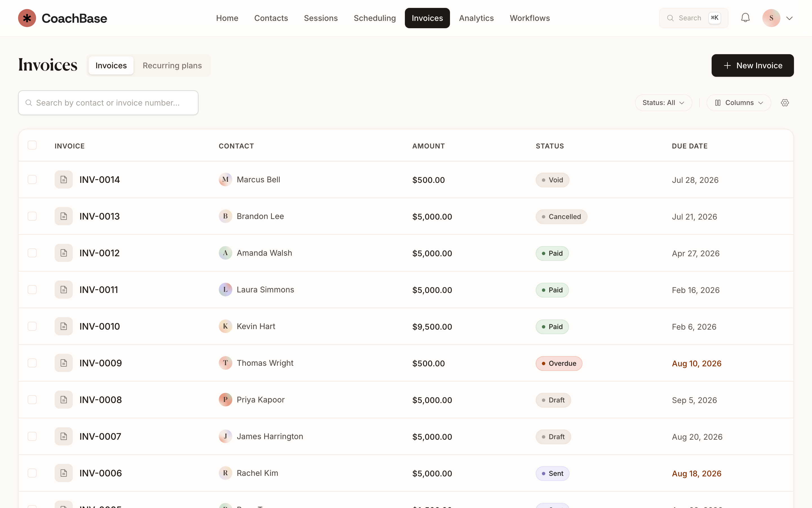The width and height of the screenshot is (812, 508).
Task: Check the INV-0014 row checkbox
Action: pos(32,180)
